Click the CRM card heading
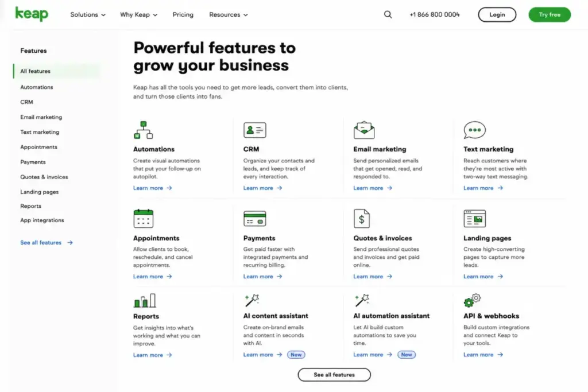Viewport: 588px width, 392px height. (252, 149)
